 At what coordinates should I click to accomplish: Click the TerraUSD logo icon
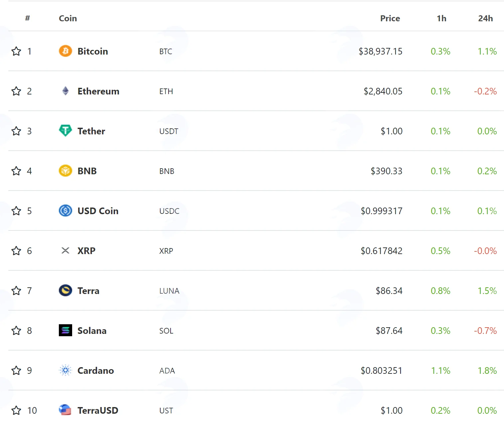click(65, 410)
